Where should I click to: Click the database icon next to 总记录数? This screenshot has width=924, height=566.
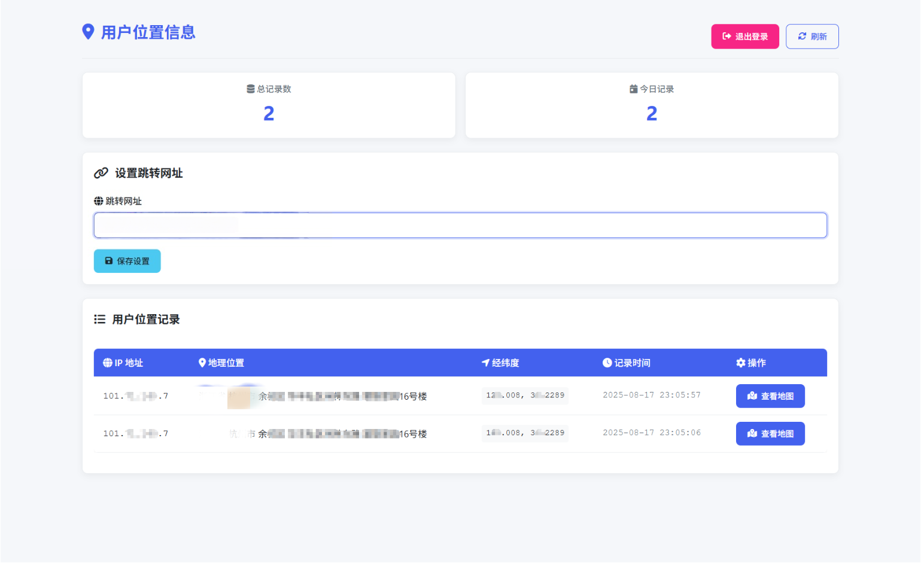pyautogui.click(x=251, y=89)
